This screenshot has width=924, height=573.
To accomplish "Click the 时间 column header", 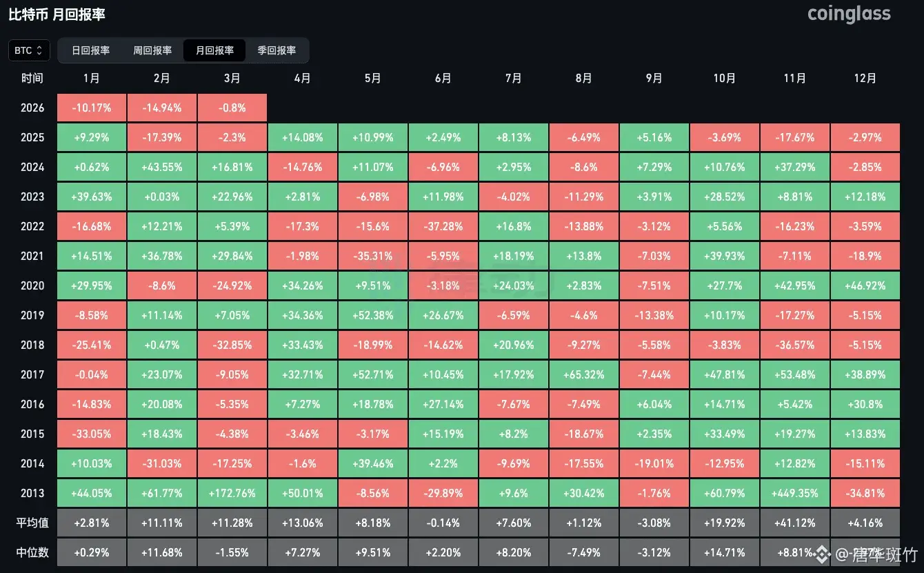I will [x=32, y=78].
